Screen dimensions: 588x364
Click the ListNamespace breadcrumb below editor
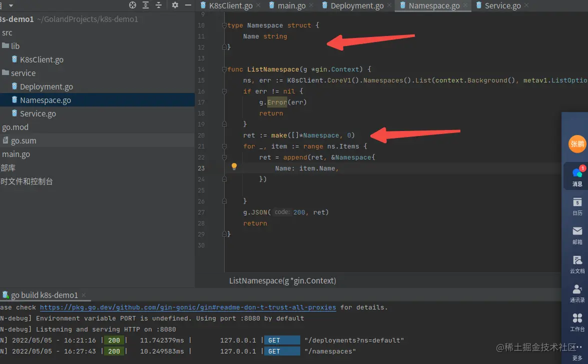(282, 281)
